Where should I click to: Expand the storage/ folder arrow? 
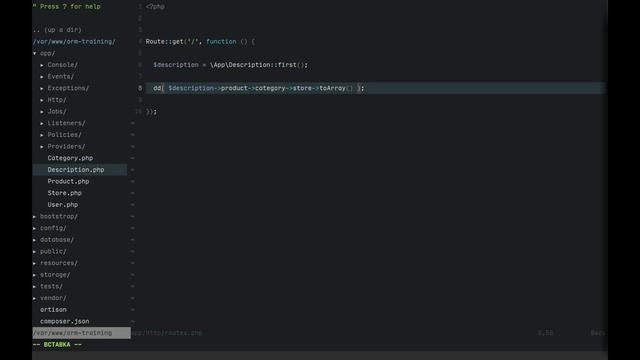[35, 275]
